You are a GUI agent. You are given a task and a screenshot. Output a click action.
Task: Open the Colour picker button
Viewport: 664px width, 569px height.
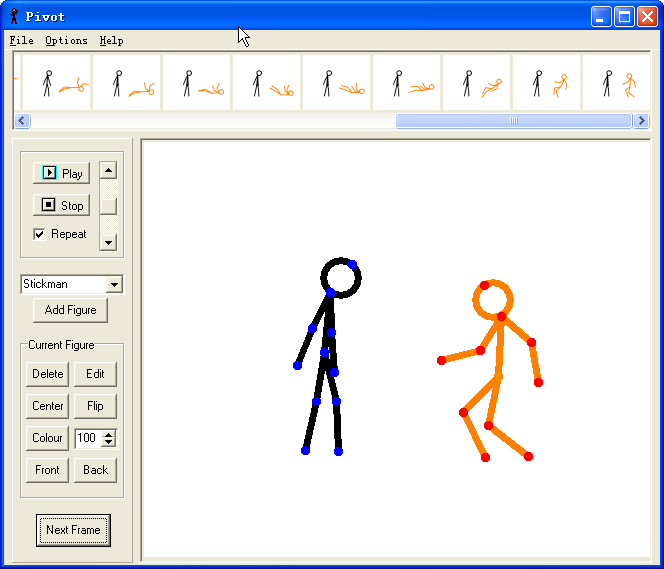tap(47, 438)
